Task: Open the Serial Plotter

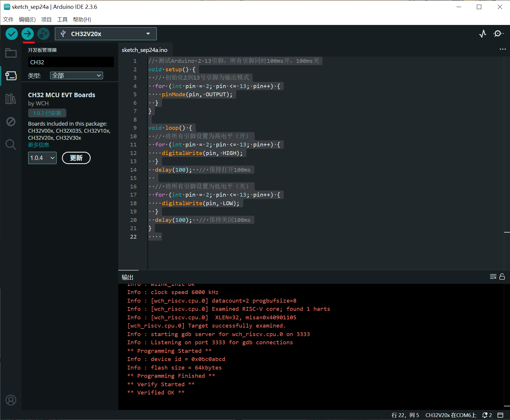Action: click(483, 34)
